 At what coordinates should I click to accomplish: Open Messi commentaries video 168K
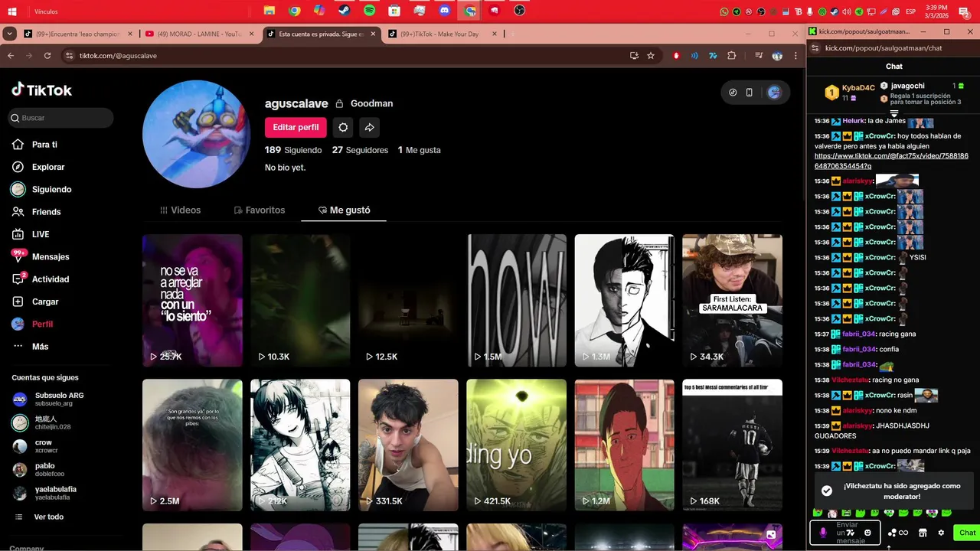pyautogui.click(x=733, y=445)
